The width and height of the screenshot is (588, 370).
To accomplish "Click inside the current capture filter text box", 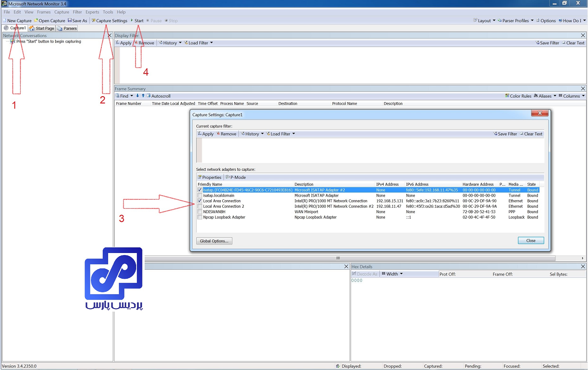I will click(x=373, y=150).
